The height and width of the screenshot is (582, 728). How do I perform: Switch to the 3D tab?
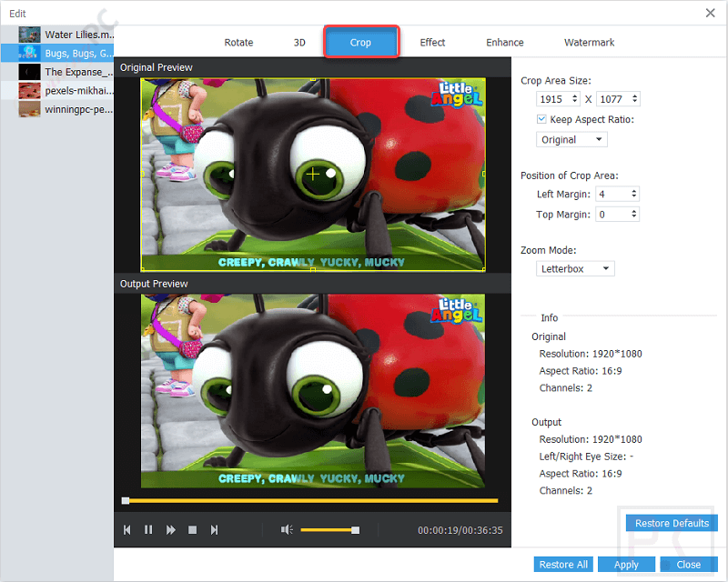(x=299, y=42)
